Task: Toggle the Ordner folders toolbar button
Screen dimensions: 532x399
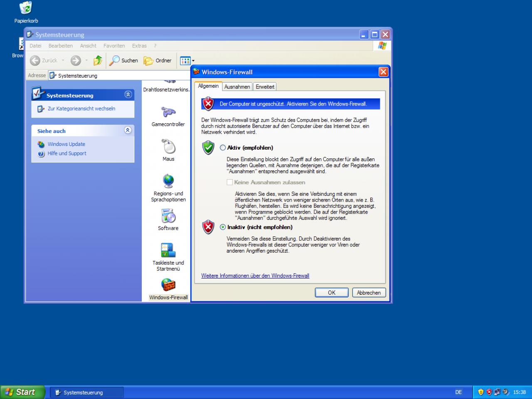Action: tap(158, 61)
